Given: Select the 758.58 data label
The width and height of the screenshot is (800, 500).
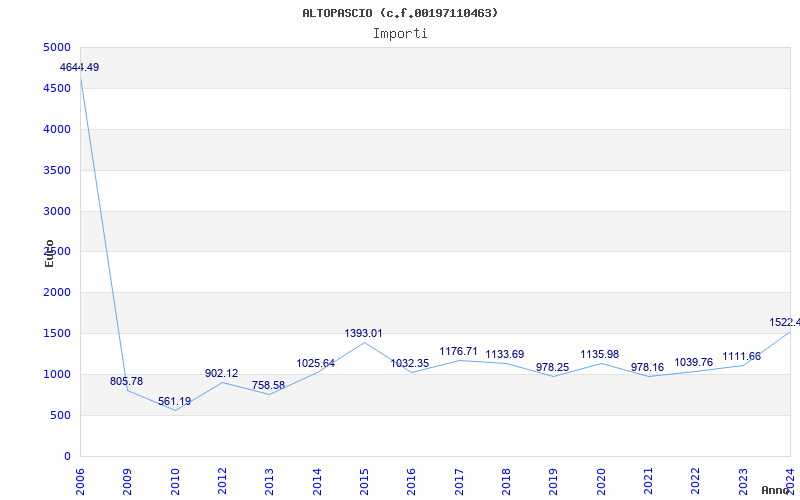Looking at the screenshot, I should click(268, 385).
